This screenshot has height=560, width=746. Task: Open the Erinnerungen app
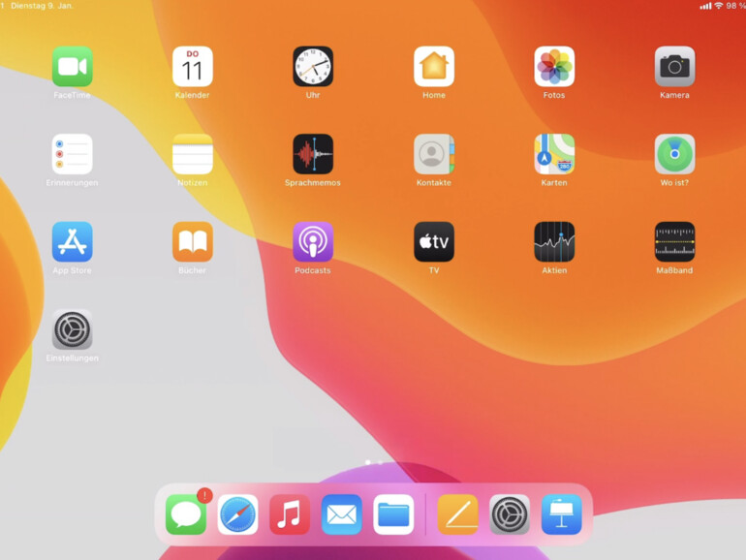73,154
